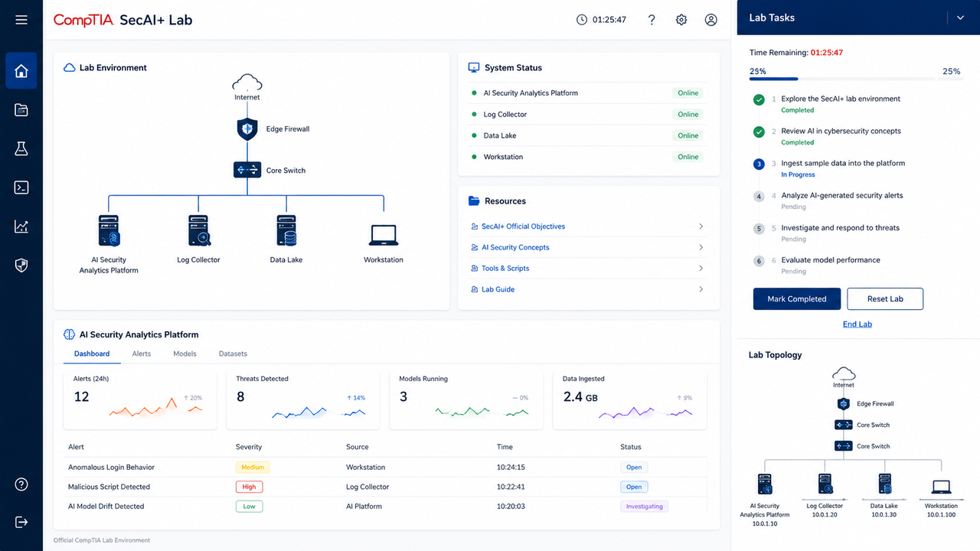Select the Data Lake server in Lab Environment
Viewport: 980px width, 551px height.
coord(287,230)
